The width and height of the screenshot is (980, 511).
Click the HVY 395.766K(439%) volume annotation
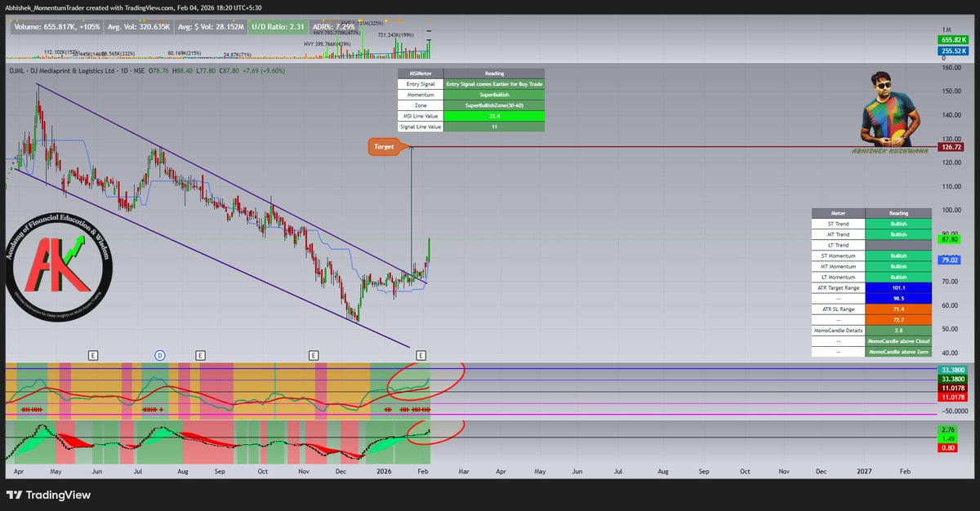(x=327, y=43)
